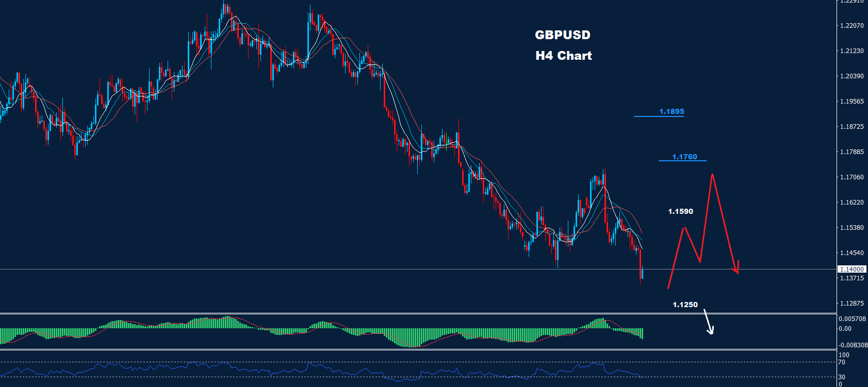The image size is (868, 387).
Task: Select the 1.12875 price axis label
Action: point(851,304)
